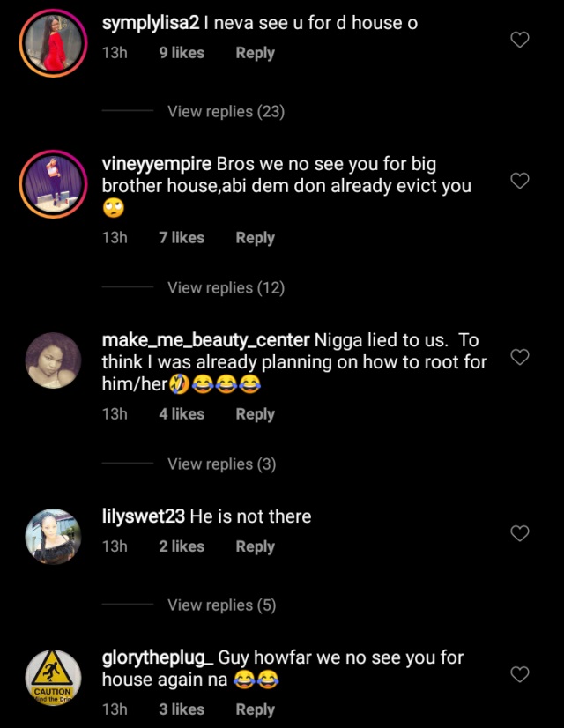Like symplylisa2's comment with the heart
Image resolution: width=564 pixels, height=728 pixels.
tap(520, 40)
